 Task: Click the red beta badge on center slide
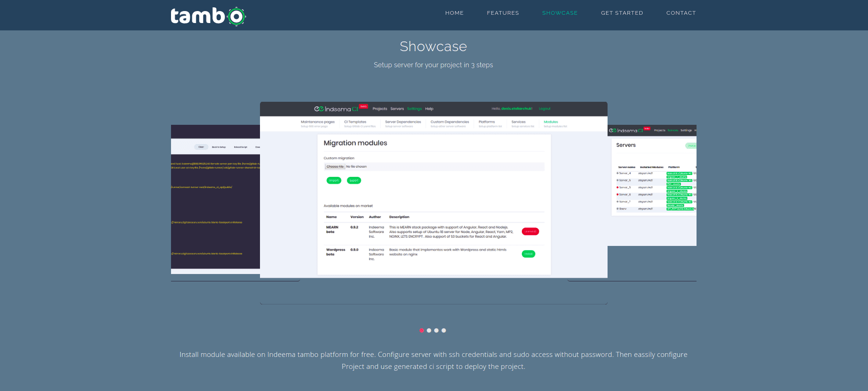(363, 106)
